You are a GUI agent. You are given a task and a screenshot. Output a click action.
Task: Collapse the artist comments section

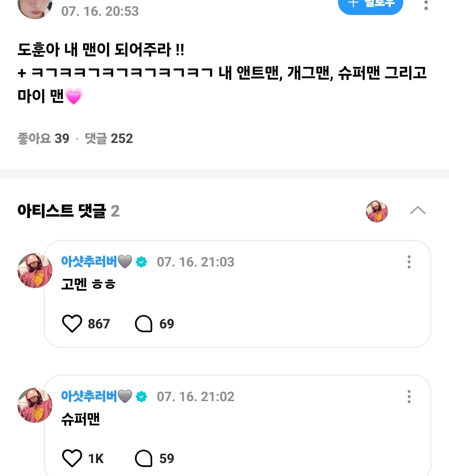click(418, 211)
